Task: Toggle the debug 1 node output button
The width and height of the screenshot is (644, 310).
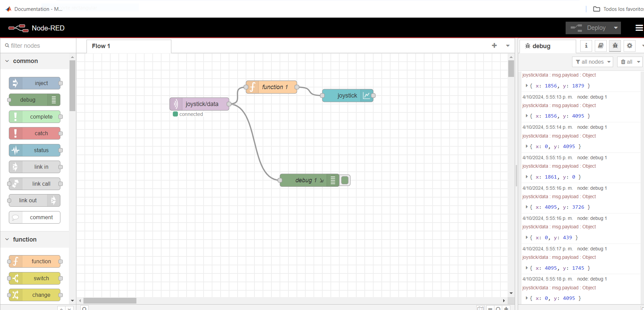Action: (345, 180)
